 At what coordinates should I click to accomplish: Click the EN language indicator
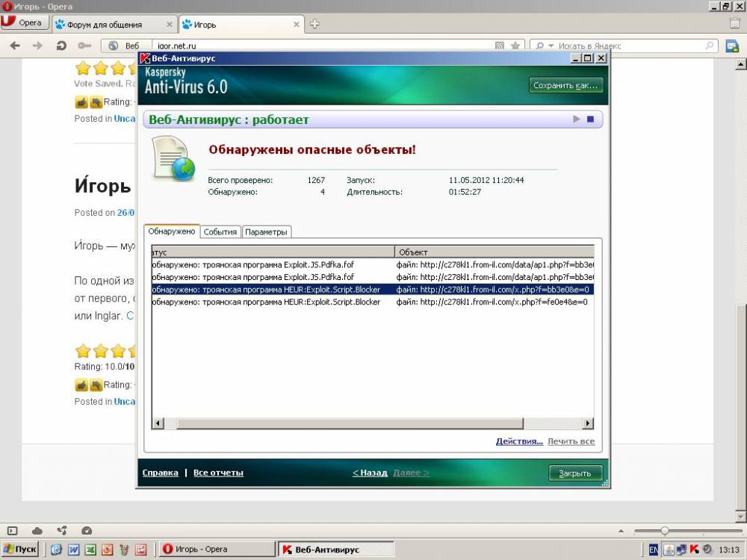point(654,550)
